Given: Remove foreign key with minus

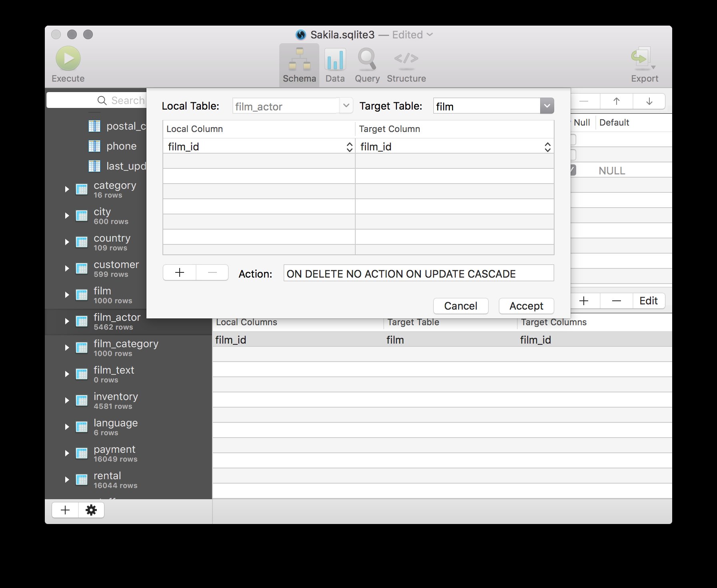Looking at the screenshot, I should [x=617, y=301].
